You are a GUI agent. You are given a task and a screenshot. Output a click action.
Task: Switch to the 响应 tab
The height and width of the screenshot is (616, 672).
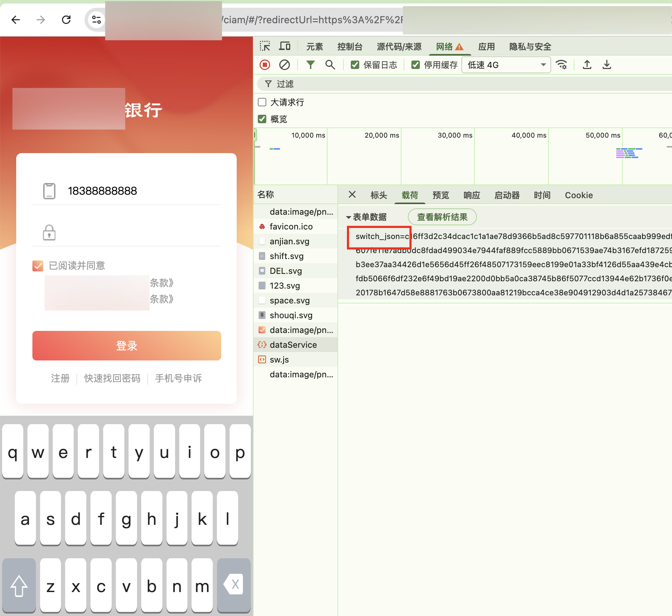[472, 195]
